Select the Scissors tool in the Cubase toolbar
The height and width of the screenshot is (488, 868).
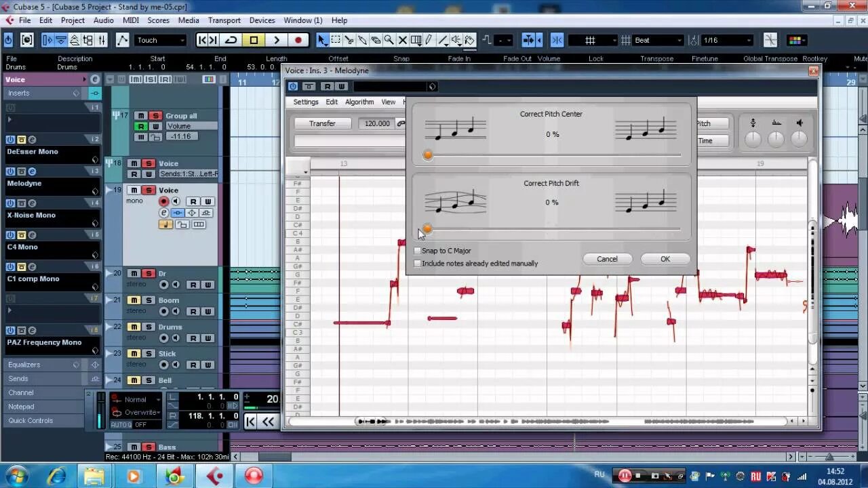pyautogui.click(x=349, y=40)
